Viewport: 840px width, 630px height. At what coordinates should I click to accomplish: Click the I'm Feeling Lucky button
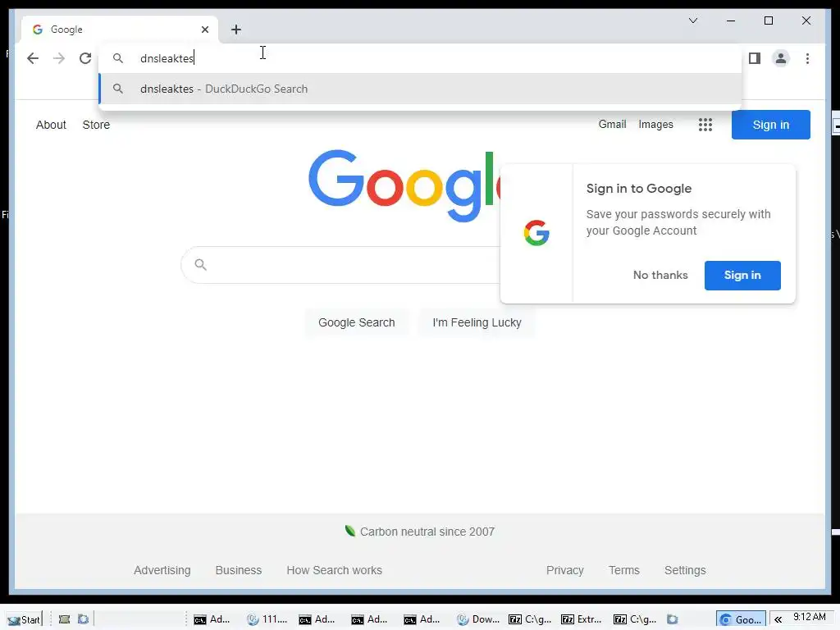[477, 322]
